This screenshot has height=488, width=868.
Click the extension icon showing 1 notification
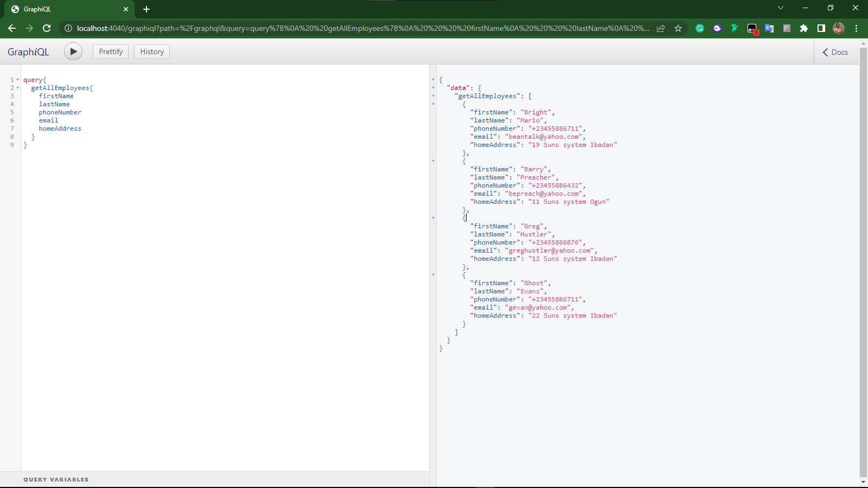coord(752,28)
